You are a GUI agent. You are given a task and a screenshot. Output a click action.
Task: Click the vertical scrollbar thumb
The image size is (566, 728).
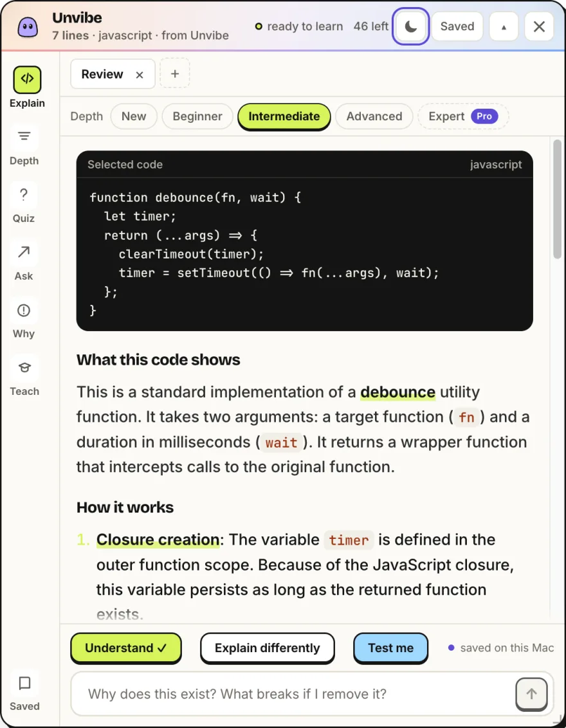click(557, 199)
